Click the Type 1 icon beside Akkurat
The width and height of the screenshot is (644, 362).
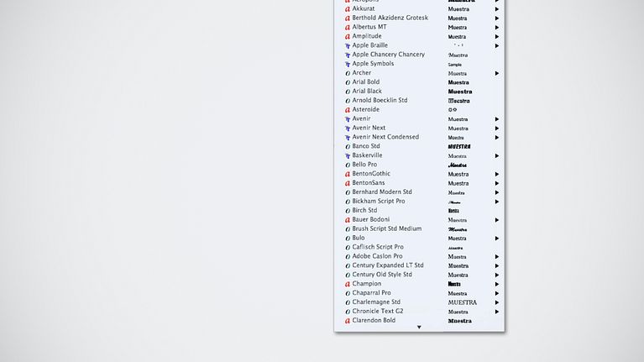point(348,9)
